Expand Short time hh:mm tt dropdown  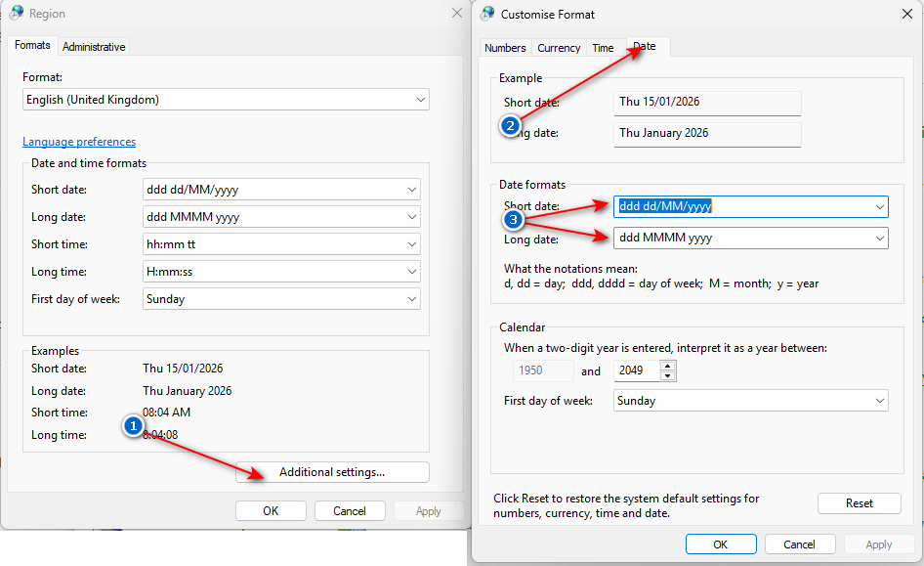click(281, 244)
